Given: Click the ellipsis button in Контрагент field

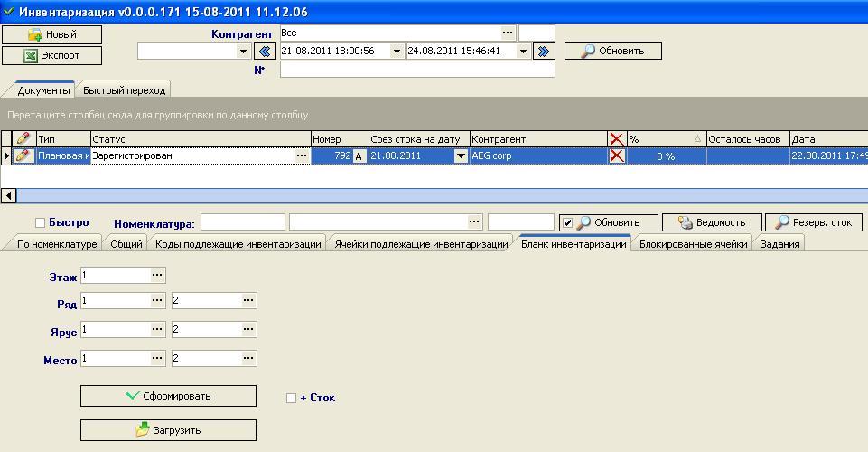Looking at the screenshot, I should pyautogui.click(x=508, y=33).
